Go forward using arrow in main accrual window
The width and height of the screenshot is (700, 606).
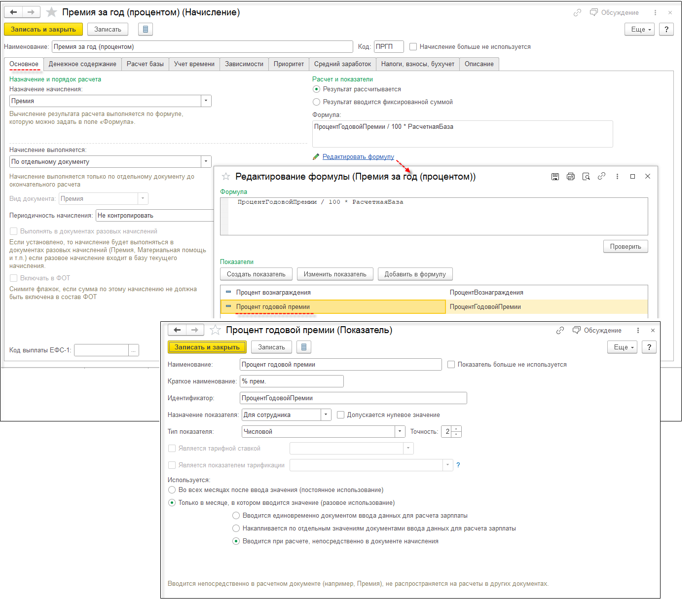point(31,12)
